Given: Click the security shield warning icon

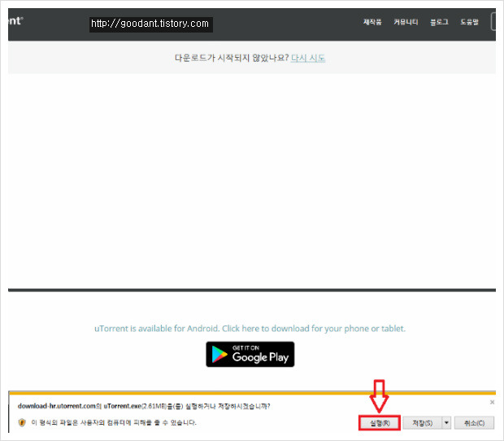Looking at the screenshot, I should [22, 422].
